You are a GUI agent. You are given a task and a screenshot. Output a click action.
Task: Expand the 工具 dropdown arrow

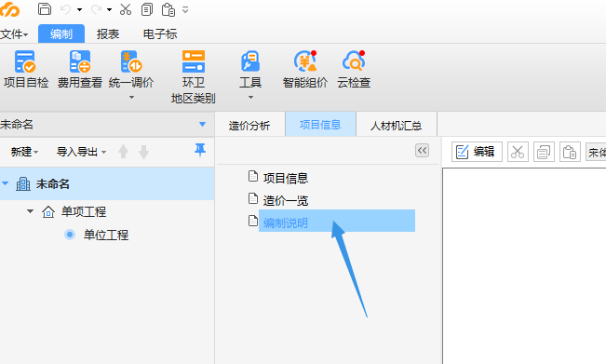pyautogui.click(x=250, y=98)
